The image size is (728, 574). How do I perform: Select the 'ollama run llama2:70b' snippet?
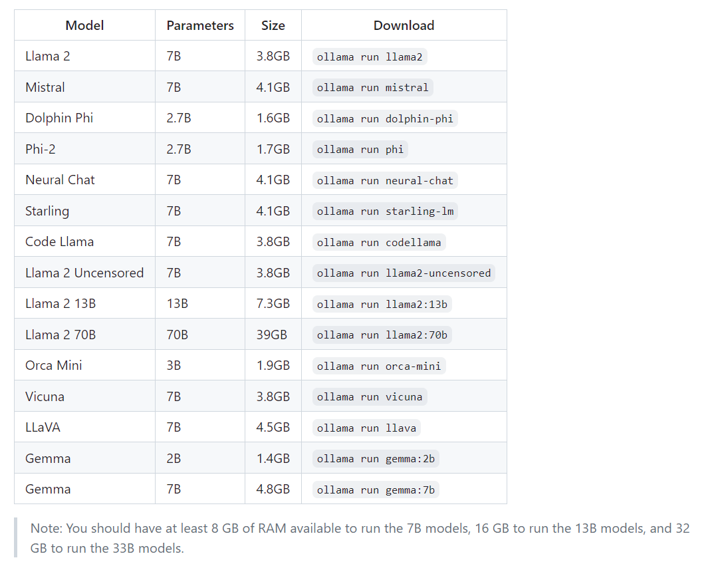[382, 335]
